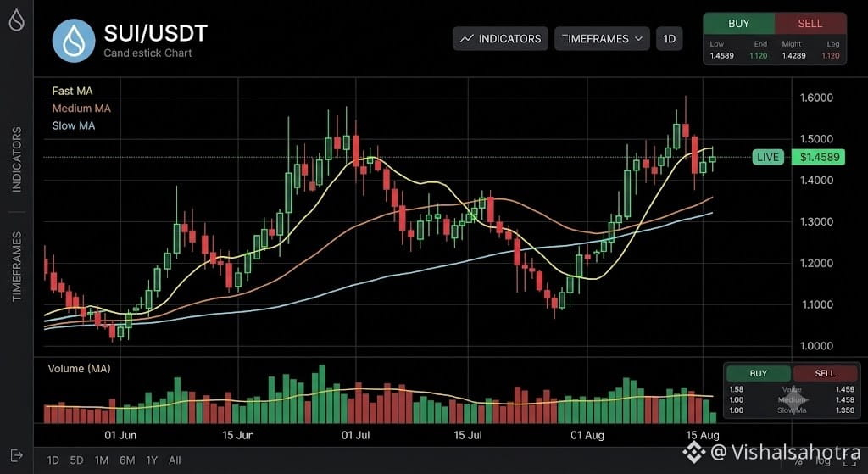Click the 01 Jul date label
The width and height of the screenshot is (868, 474).
click(x=355, y=435)
